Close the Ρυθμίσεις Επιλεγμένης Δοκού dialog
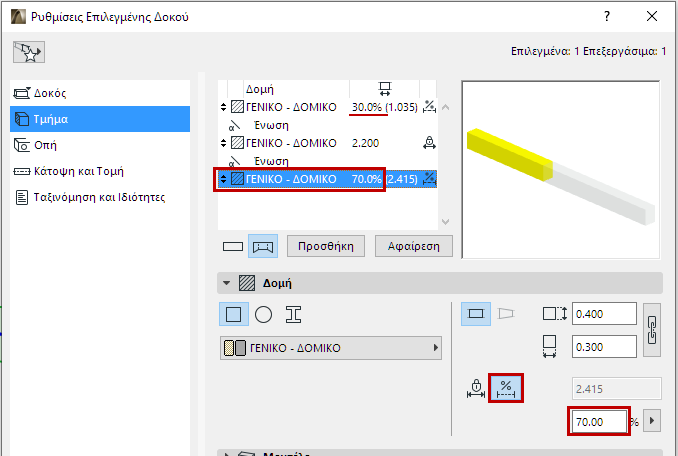678x456 pixels. coord(652,16)
